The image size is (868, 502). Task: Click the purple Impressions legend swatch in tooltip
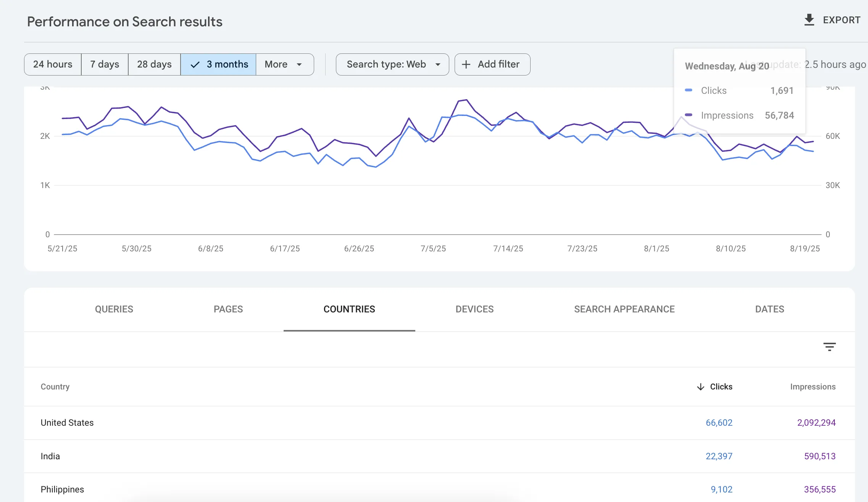pos(689,115)
